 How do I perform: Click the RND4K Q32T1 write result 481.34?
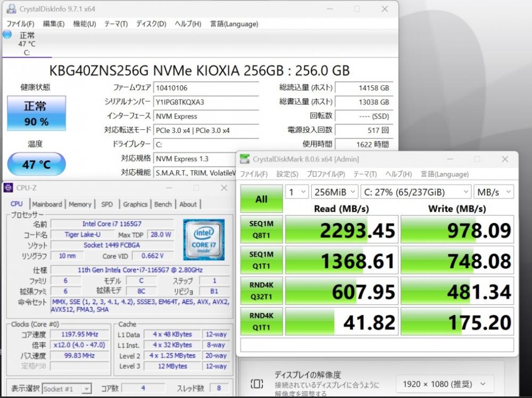click(457, 291)
